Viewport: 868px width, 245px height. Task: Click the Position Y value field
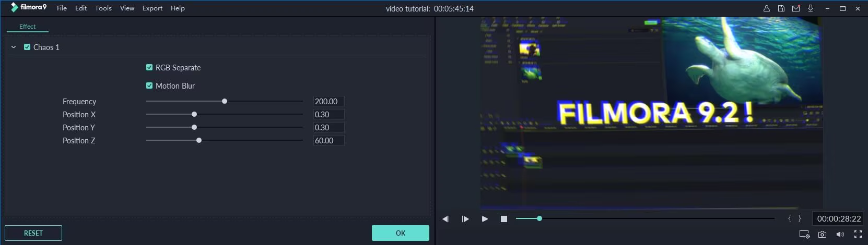click(x=329, y=128)
